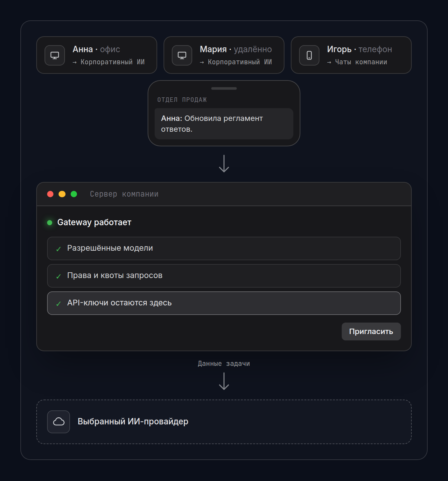Click the yellow minimize dot of Сервер компании window
The image size is (448, 481).
point(62,194)
